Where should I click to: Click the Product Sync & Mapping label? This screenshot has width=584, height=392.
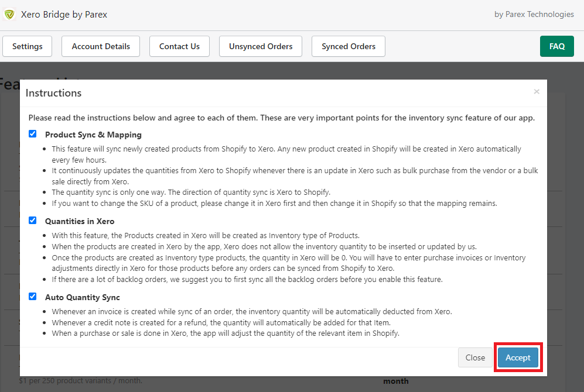pos(93,135)
